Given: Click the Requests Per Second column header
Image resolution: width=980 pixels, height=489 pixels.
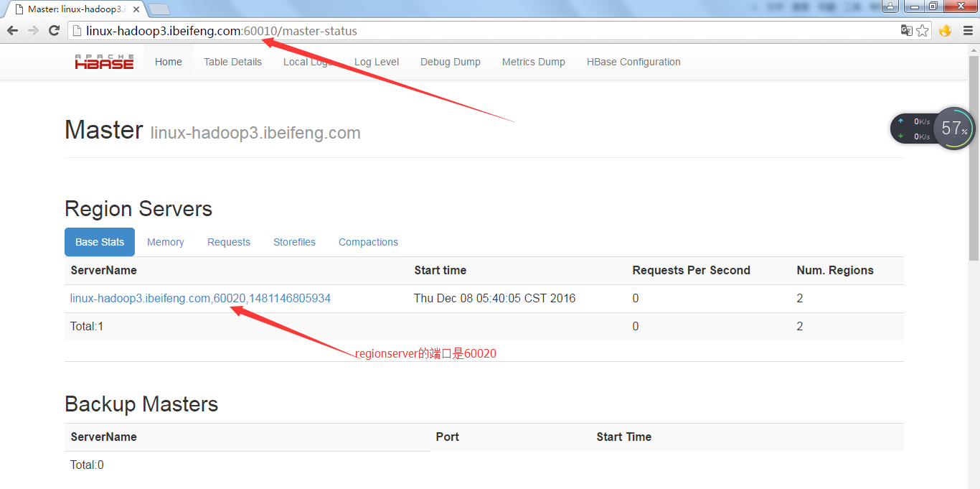Looking at the screenshot, I should point(691,271).
